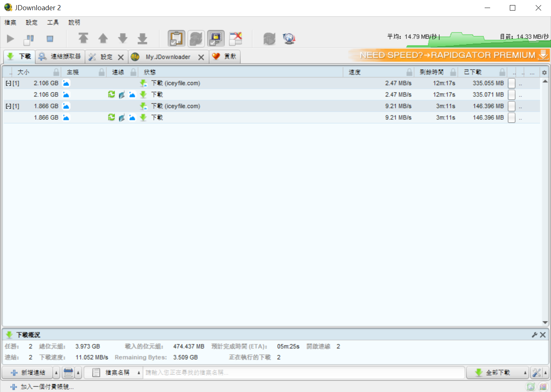Expand the 新增連結 dropdown arrow

(56, 373)
